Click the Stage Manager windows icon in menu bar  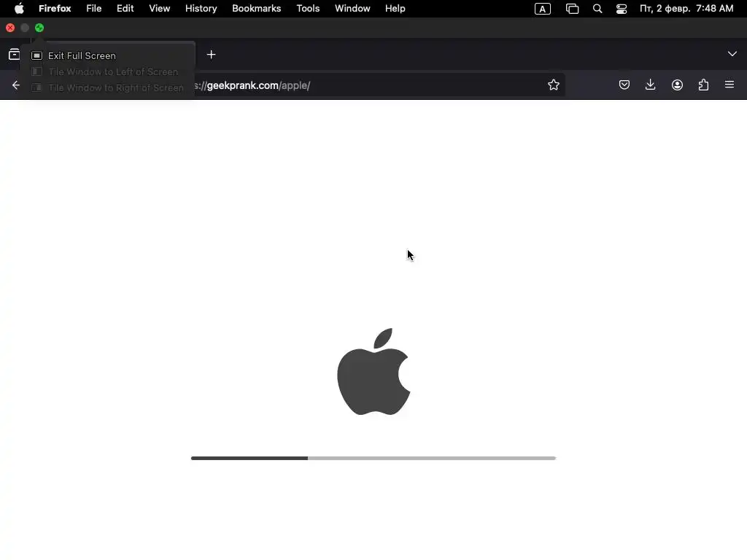tap(572, 9)
